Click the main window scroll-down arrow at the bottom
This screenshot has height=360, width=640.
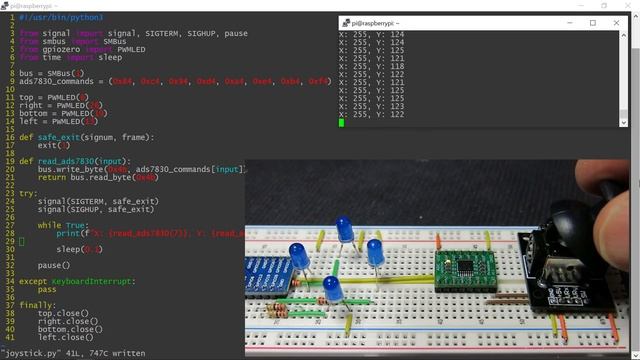point(636,356)
